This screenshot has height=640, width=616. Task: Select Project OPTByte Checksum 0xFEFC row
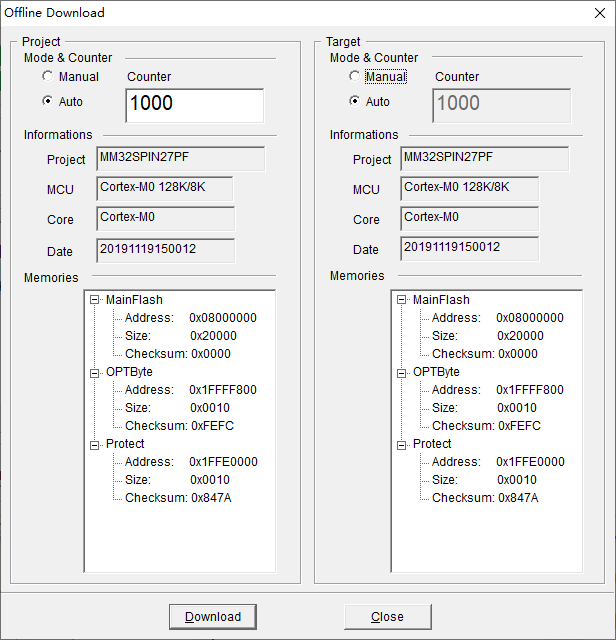pos(179,426)
